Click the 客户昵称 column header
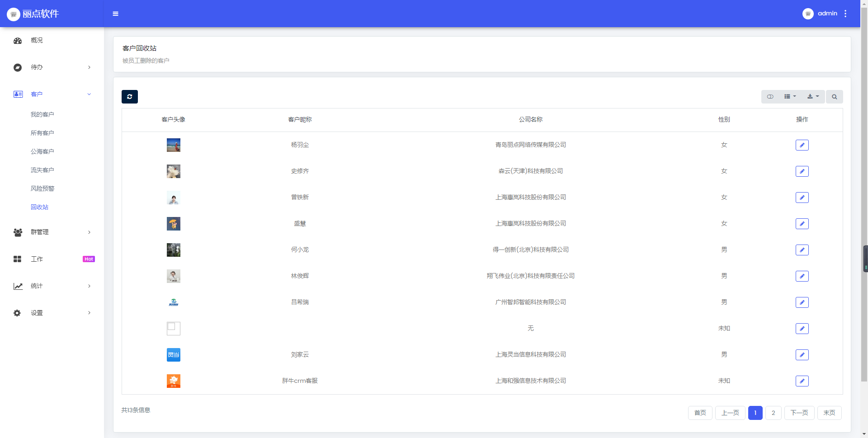The height and width of the screenshot is (438, 868). pyautogui.click(x=300, y=119)
